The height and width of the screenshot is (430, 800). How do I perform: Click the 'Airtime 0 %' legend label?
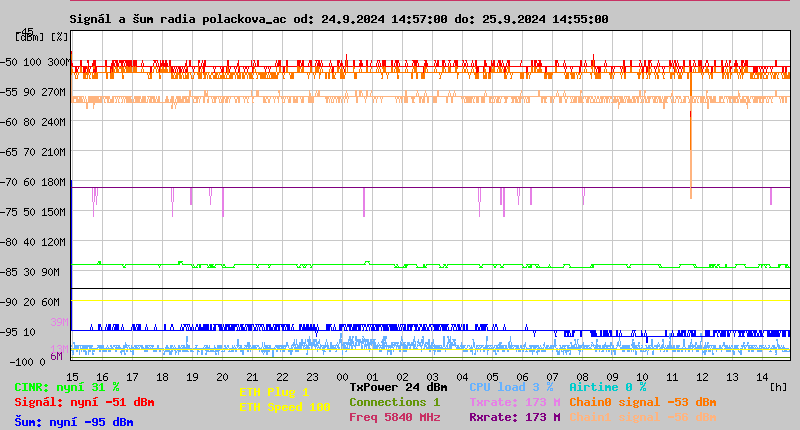[608, 387]
